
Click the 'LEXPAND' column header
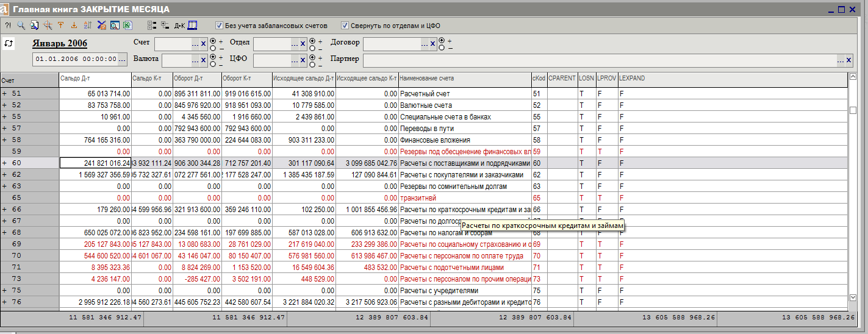[x=733, y=79]
